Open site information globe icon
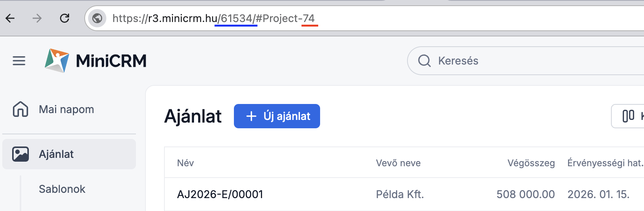 coord(97,18)
